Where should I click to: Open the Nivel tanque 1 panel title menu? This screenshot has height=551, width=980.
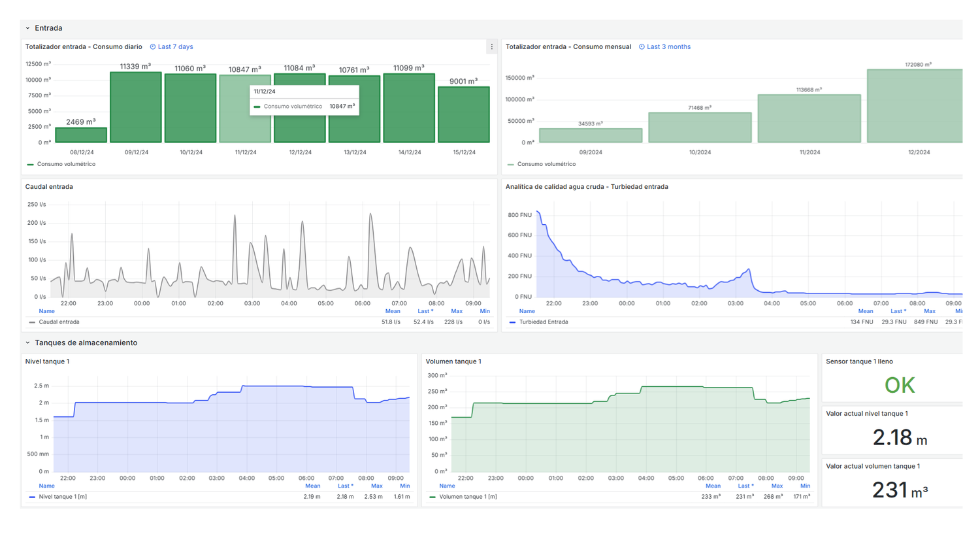pyautogui.click(x=47, y=361)
